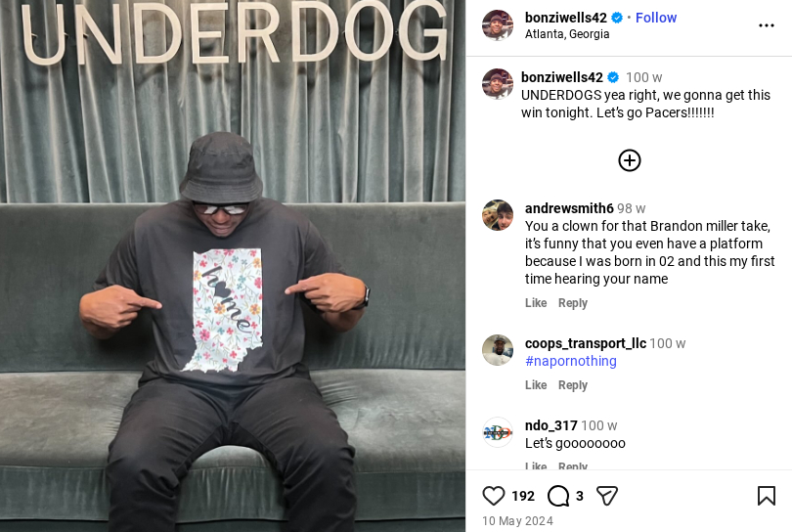The height and width of the screenshot is (532, 792).
Task: Reply to coops_transport_llc's comment
Action: point(573,385)
